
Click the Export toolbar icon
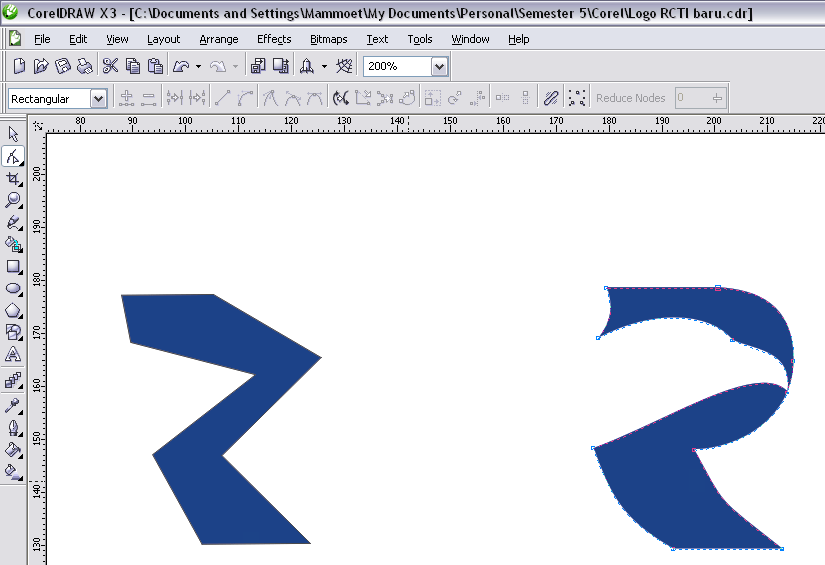point(280,66)
